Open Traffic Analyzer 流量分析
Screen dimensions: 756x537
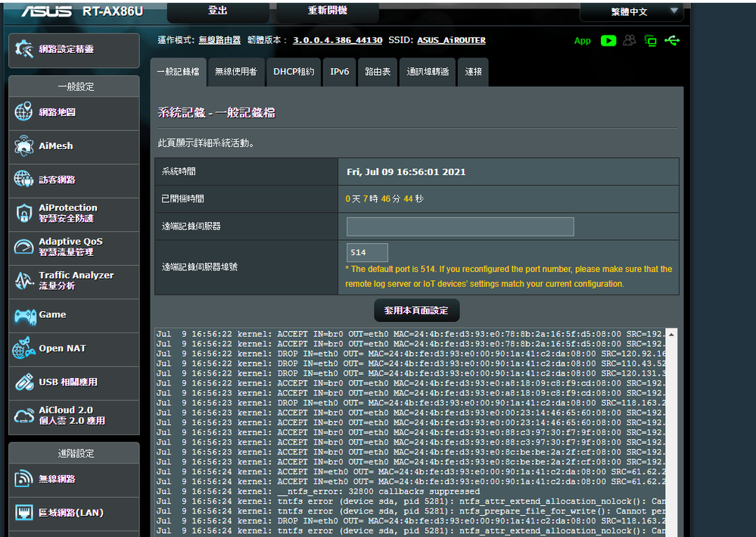pos(74,280)
